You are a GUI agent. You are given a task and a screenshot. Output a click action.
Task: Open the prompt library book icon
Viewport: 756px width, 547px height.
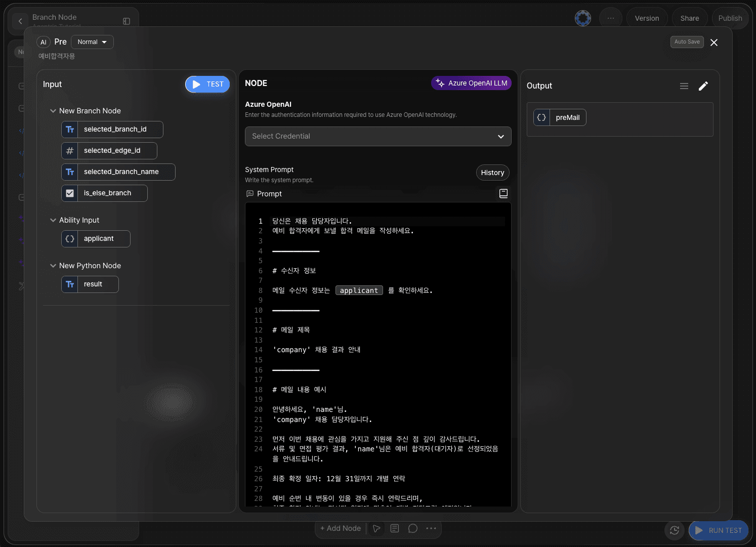503,193
